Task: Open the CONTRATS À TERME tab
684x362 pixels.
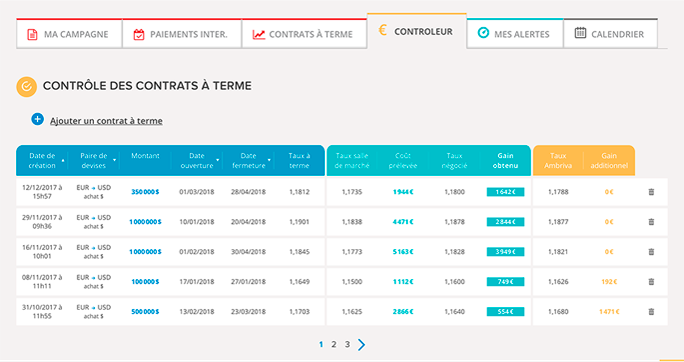Action: pos(304,34)
